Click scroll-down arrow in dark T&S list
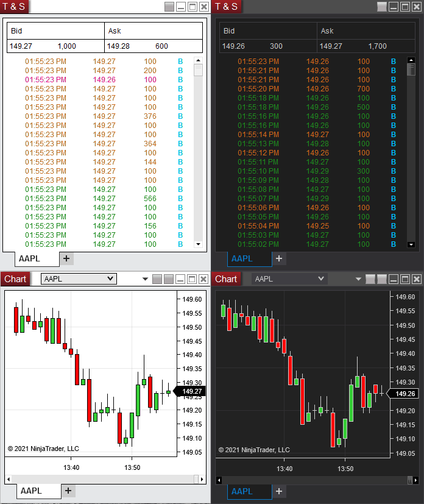This screenshot has height=504, width=424. pyautogui.click(x=411, y=244)
